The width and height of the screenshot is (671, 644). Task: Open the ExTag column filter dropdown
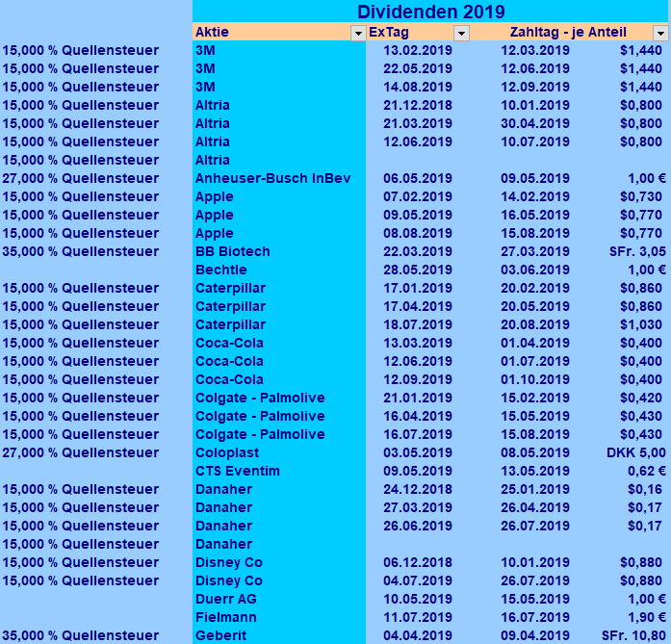[x=461, y=33]
